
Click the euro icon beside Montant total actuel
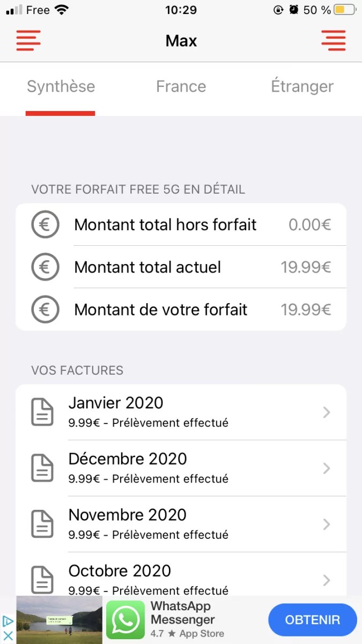(x=45, y=267)
